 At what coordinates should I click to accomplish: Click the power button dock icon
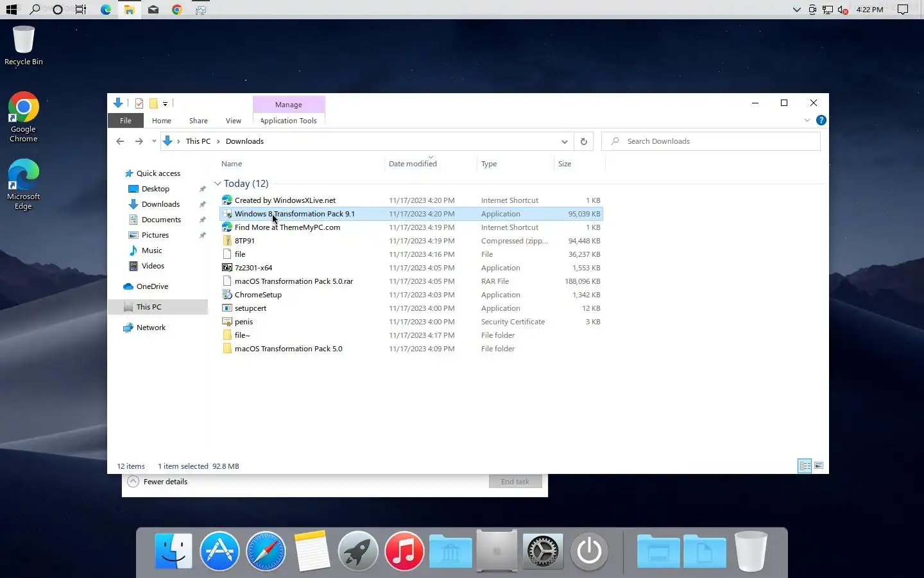click(x=589, y=551)
